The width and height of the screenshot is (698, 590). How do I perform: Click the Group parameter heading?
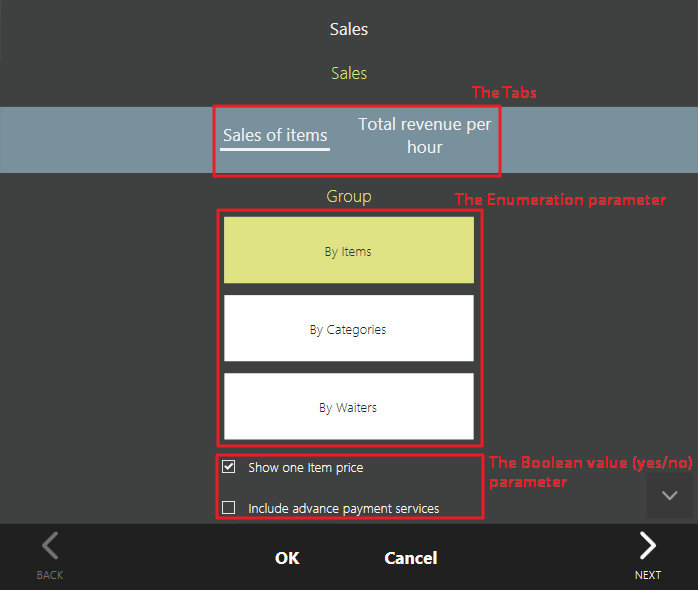pos(349,196)
